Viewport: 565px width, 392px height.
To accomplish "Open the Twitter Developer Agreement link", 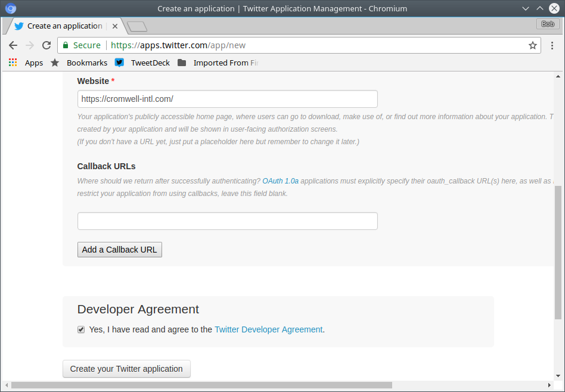I will pyautogui.click(x=268, y=329).
